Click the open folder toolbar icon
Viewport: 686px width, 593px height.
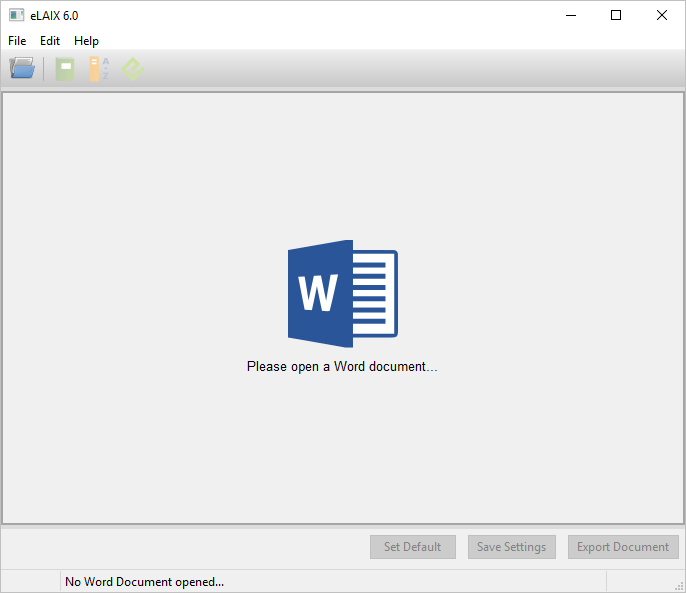click(x=21, y=69)
